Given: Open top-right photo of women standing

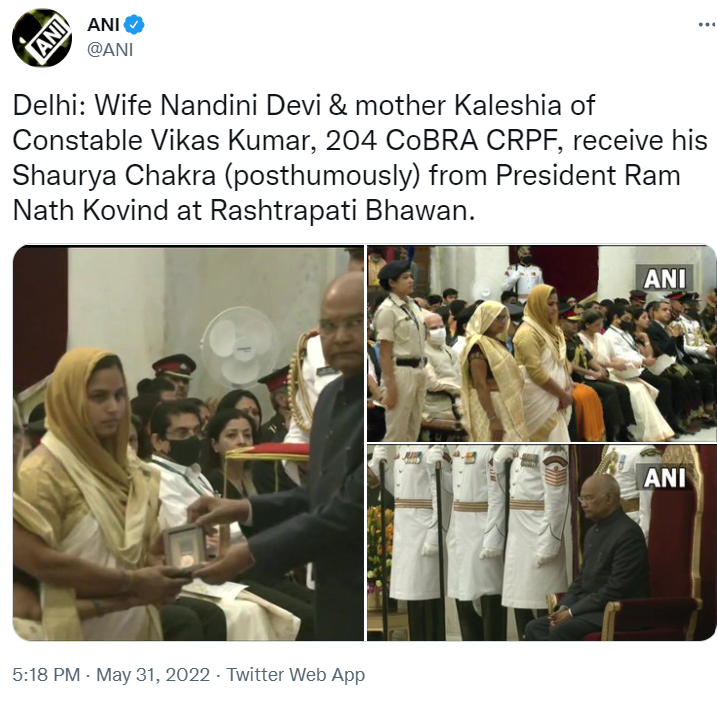Looking at the screenshot, I should click(x=541, y=343).
